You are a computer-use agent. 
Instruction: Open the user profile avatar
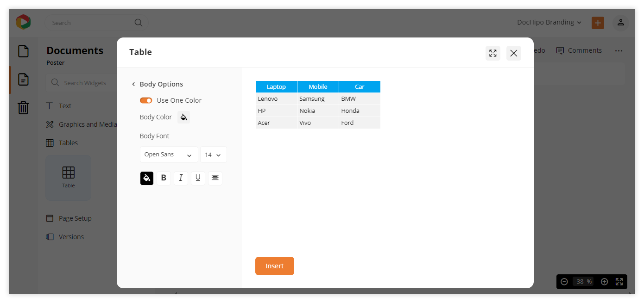coord(621,23)
